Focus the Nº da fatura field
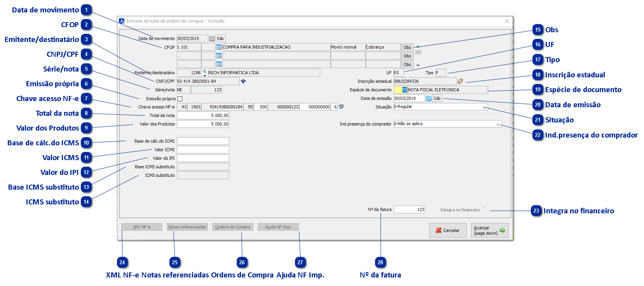The width and height of the screenshot is (644, 286). 409,209
